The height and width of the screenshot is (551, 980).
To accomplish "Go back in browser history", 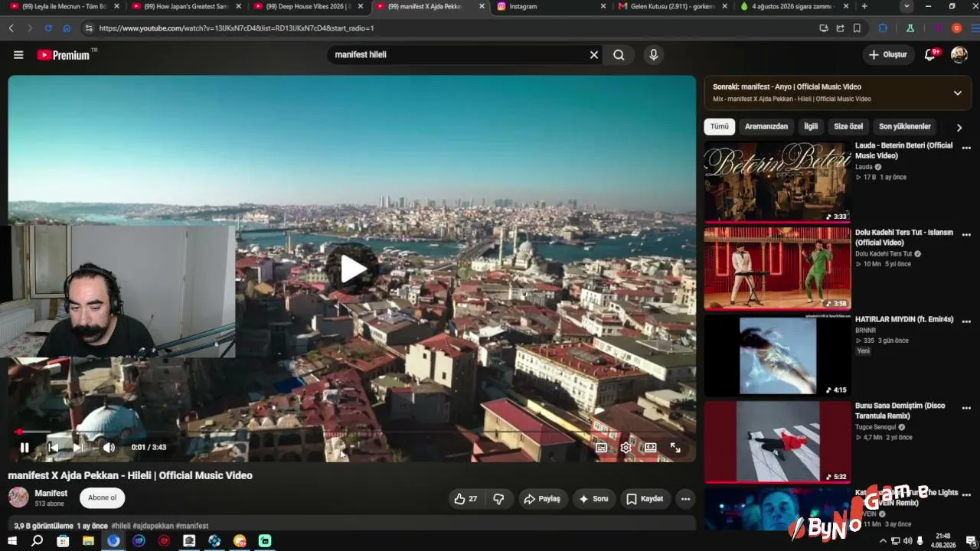I will 11,28.
